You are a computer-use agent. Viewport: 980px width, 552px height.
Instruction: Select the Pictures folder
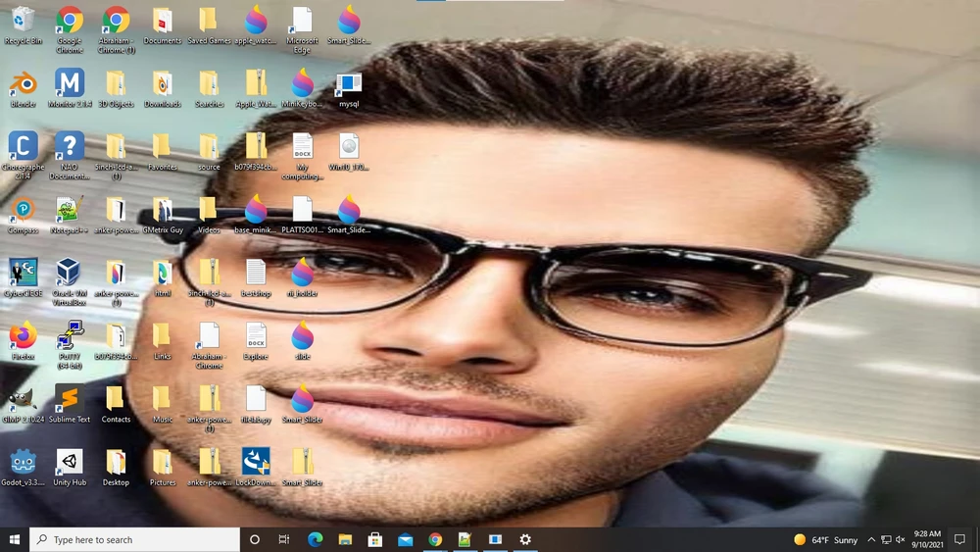[x=162, y=468]
